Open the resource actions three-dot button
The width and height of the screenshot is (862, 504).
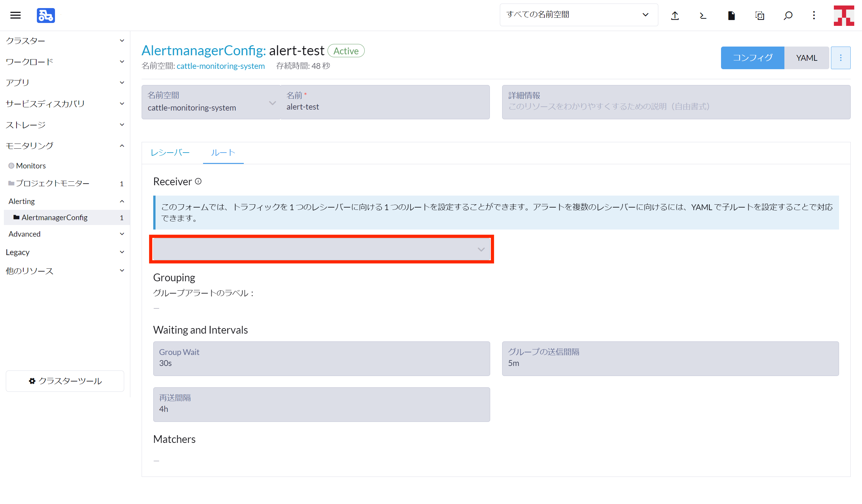840,58
